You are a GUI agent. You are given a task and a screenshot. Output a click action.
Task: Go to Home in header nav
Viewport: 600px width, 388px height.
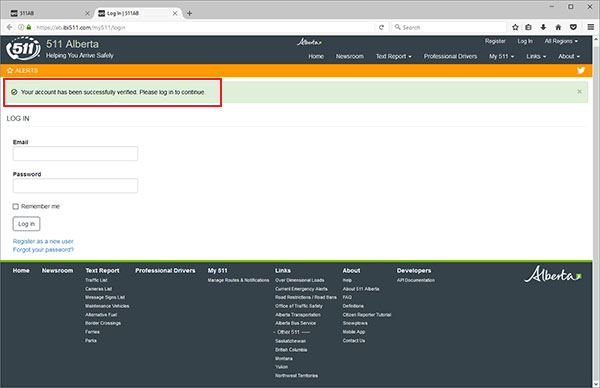coord(316,56)
